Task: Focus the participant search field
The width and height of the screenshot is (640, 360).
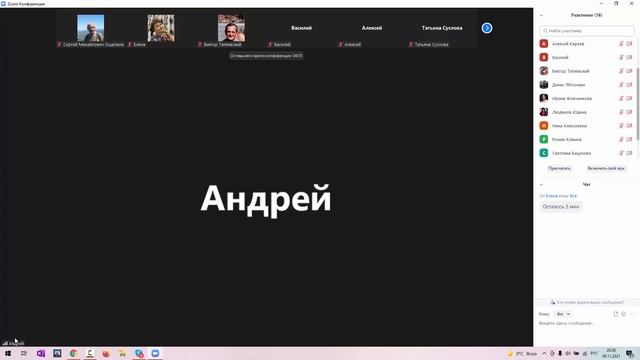Action: point(587,31)
